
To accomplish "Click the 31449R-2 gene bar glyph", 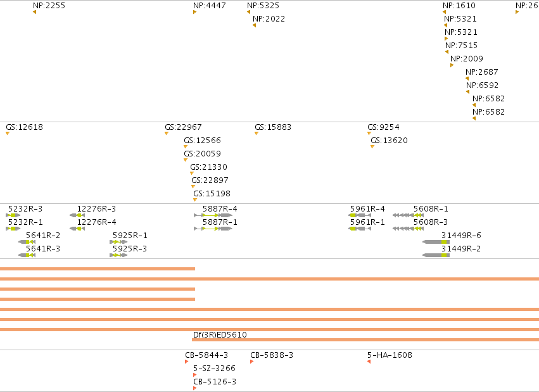I will (x=436, y=255).
